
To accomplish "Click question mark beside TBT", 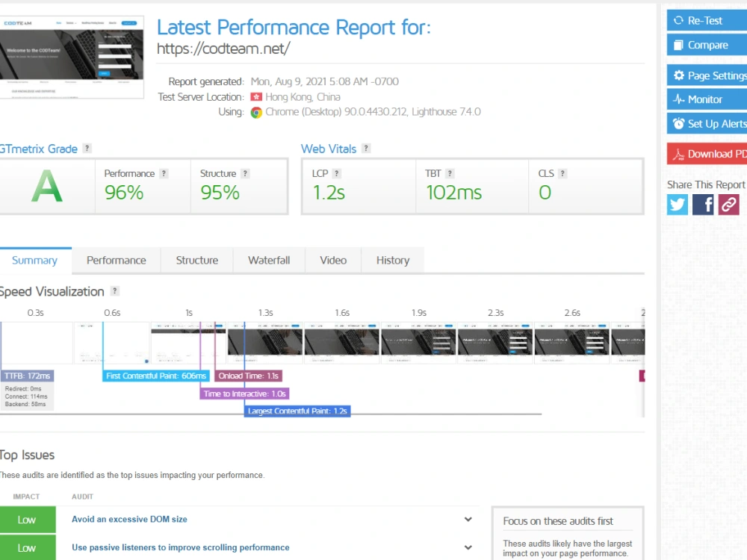I will point(450,173).
